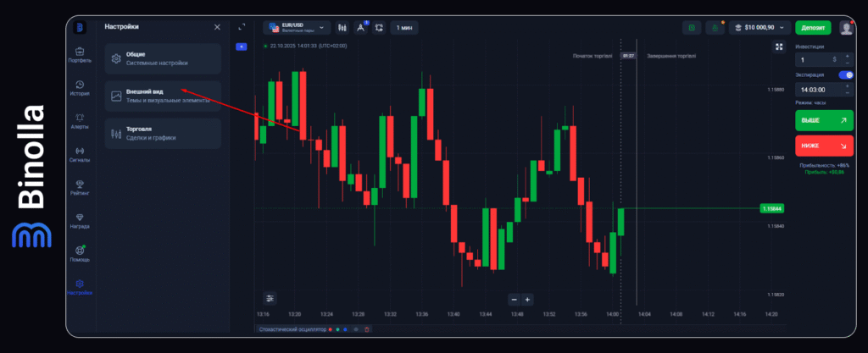The image size is (868, 353).
Task: Select Внешний вид settings item
Action: pyautogui.click(x=163, y=95)
